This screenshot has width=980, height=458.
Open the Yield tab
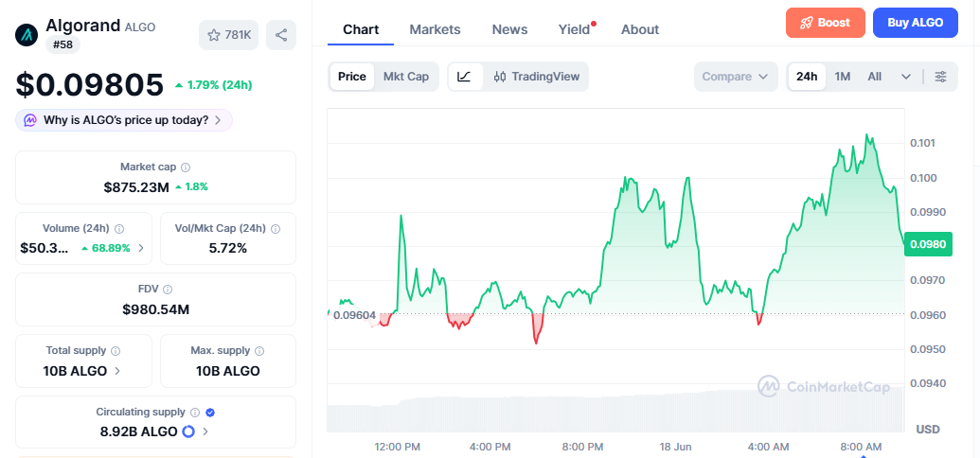coord(575,29)
